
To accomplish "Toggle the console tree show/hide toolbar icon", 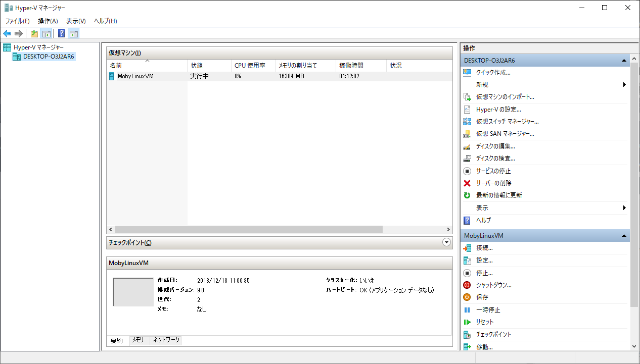I will coord(46,34).
